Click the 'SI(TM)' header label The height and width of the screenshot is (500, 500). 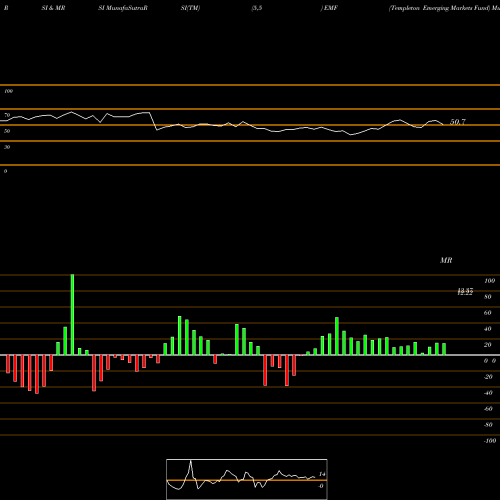pos(190,8)
